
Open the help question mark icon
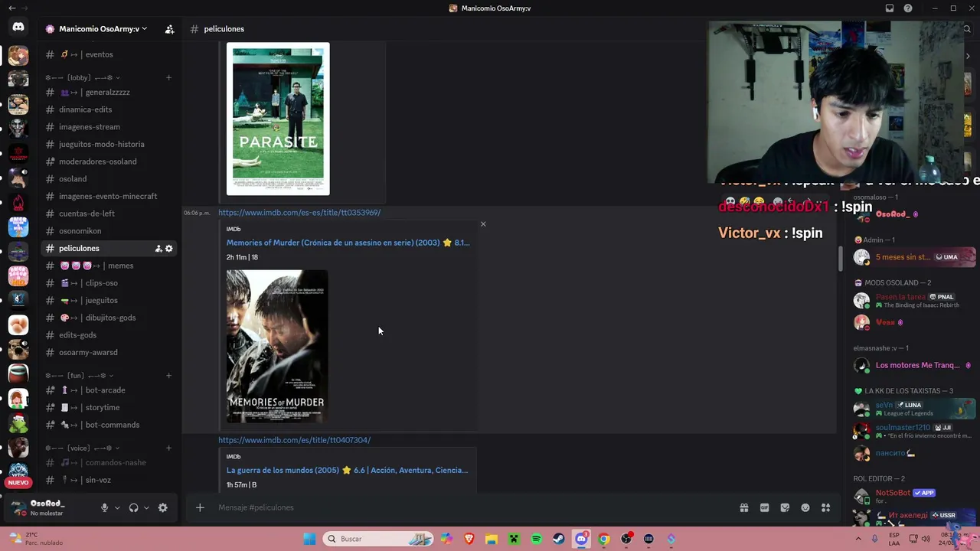[908, 8]
